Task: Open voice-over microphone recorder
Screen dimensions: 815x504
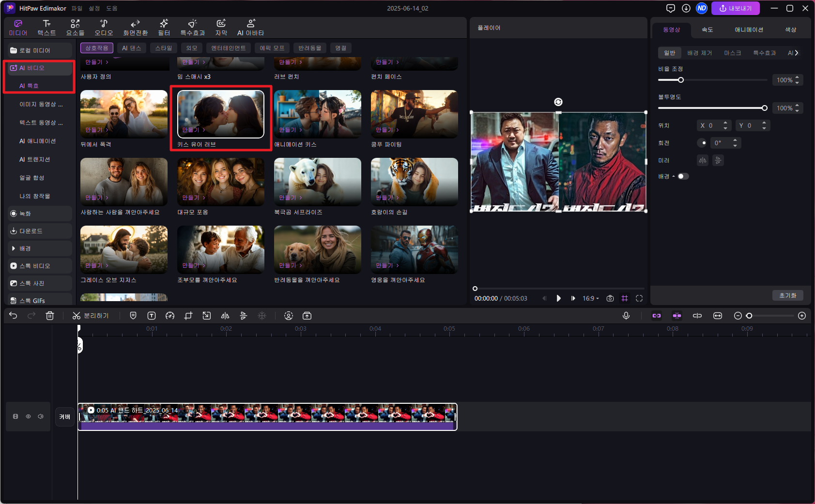Action: (x=626, y=316)
